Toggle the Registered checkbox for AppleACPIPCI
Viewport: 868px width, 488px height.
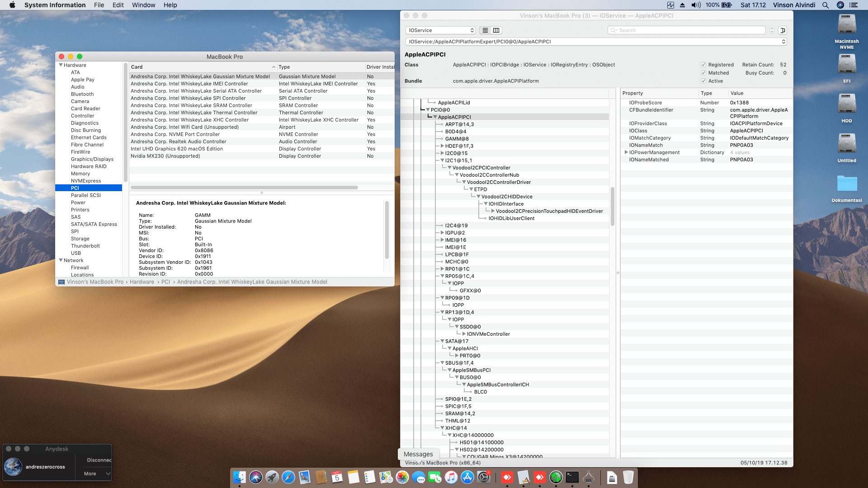coord(703,65)
